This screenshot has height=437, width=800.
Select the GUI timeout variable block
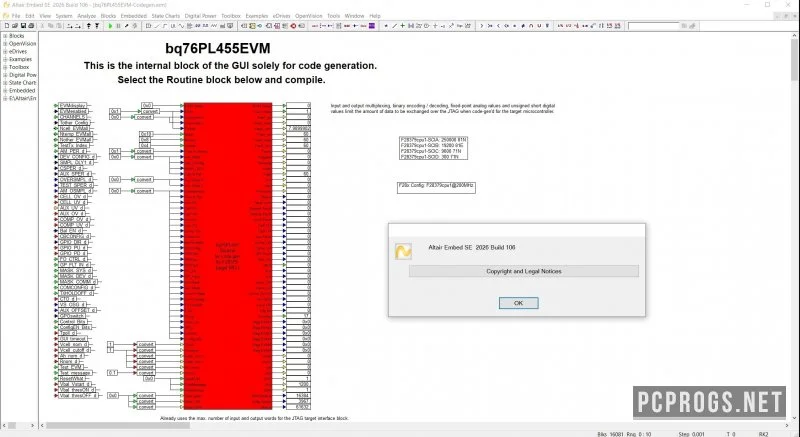point(73,339)
